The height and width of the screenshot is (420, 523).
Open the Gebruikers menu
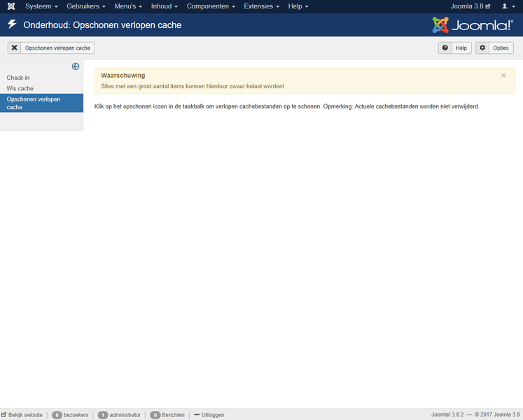[86, 6]
